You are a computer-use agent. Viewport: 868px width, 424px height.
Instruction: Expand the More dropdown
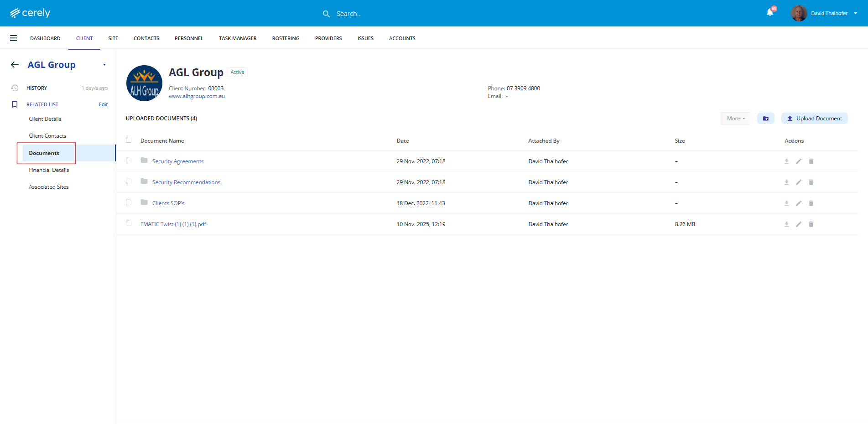coord(735,119)
